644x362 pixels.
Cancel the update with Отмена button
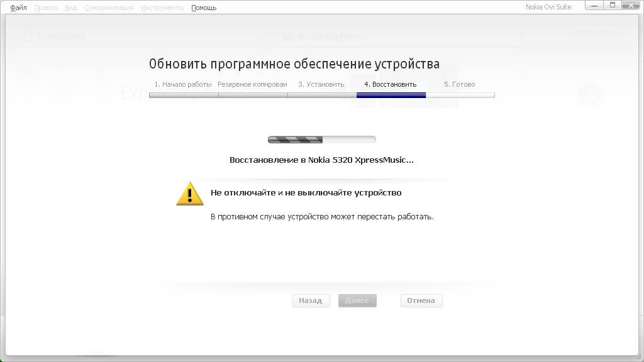[421, 300]
